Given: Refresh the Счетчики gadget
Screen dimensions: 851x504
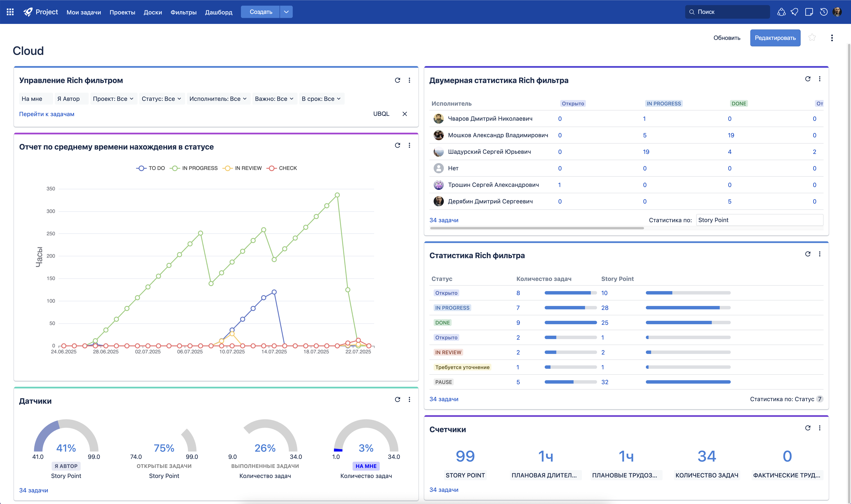Looking at the screenshot, I should [x=808, y=428].
